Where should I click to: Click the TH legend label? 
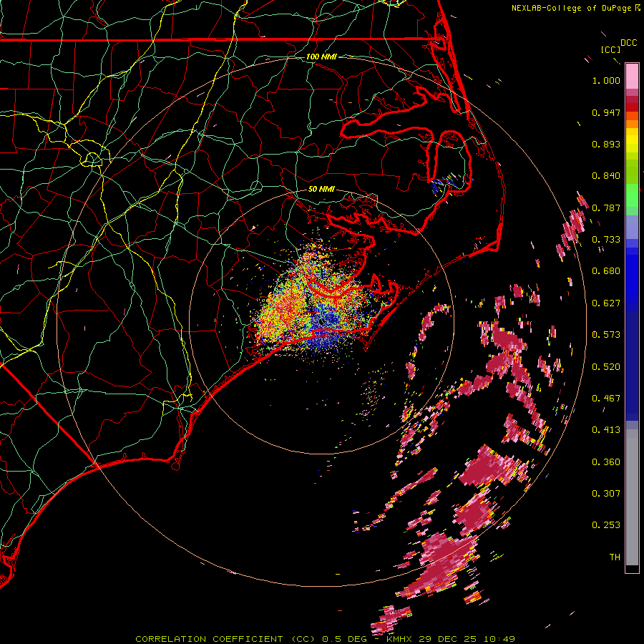click(x=615, y=557)
